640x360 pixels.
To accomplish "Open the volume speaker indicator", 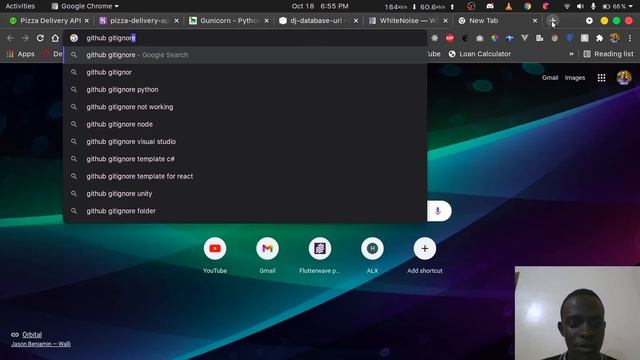I will [580, 6].
